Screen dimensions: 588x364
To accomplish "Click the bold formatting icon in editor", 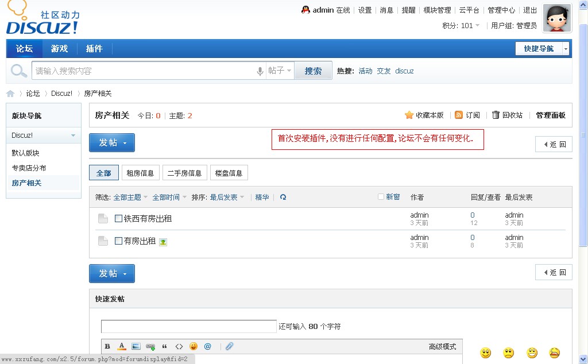I will point(107,346).
